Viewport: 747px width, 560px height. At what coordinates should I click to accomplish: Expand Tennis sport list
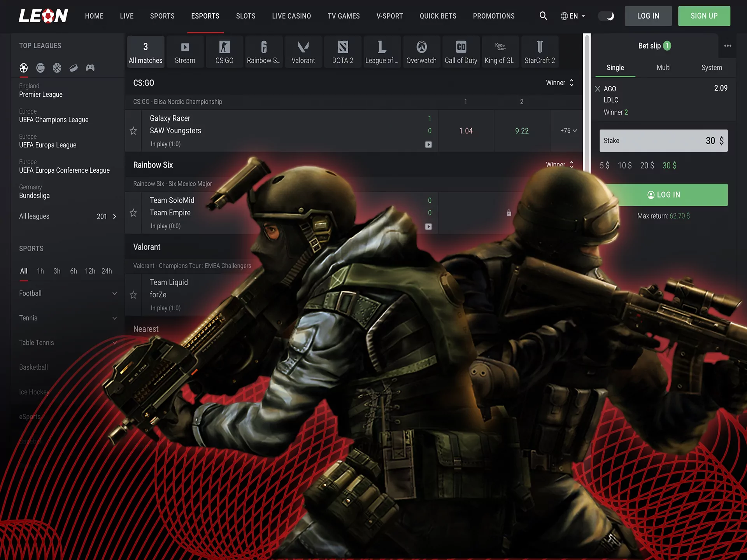(68, 318)
